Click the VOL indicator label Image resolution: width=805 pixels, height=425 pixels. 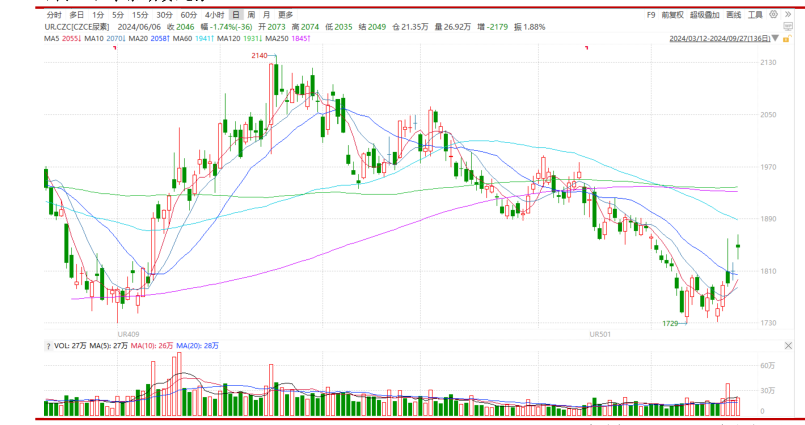[x=61, y=345]
